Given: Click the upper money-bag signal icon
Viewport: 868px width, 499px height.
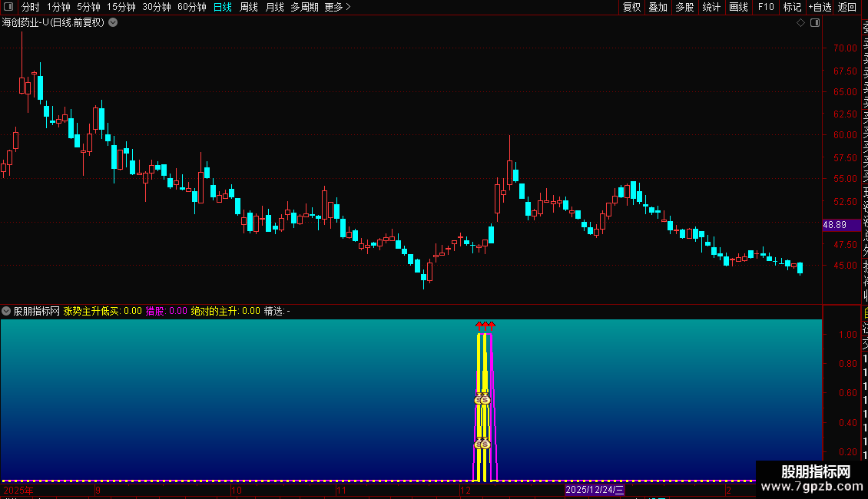Looking at the screenshot, I should pos(482,399).
